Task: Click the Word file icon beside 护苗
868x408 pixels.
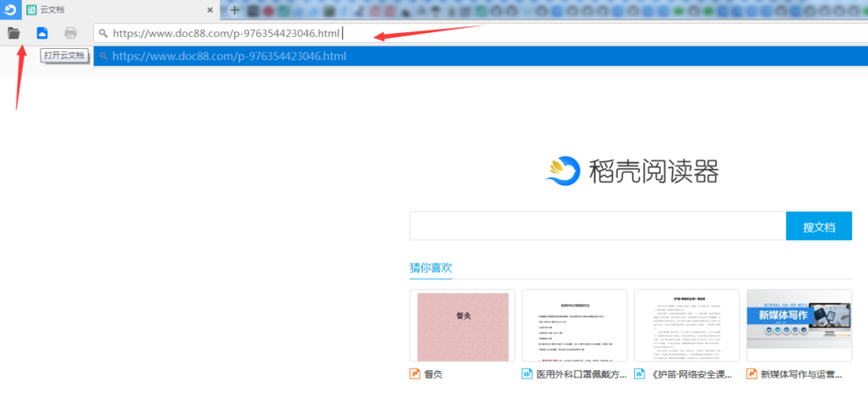Action: (x=640, y=374)
